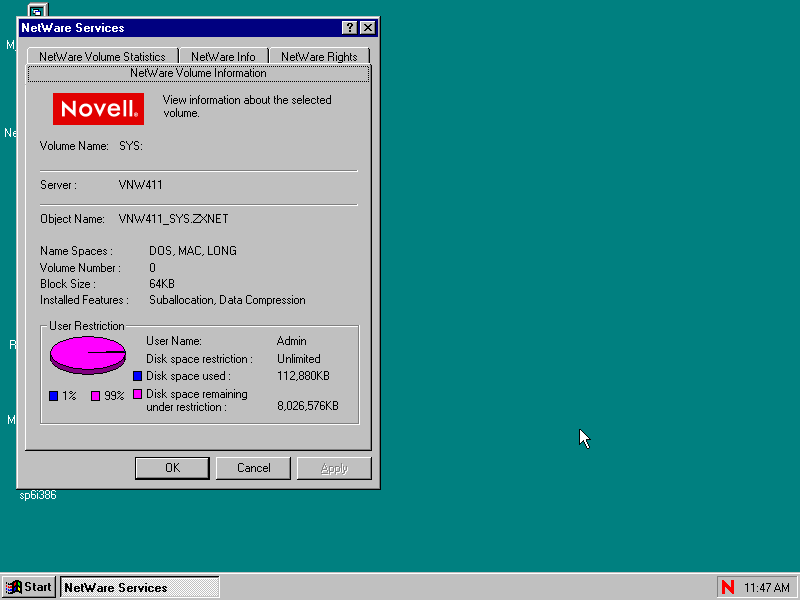Click the Windows logo on Start button
Image resolution: width=800 pixels, height=600 pixels.
tap(14, 587)
